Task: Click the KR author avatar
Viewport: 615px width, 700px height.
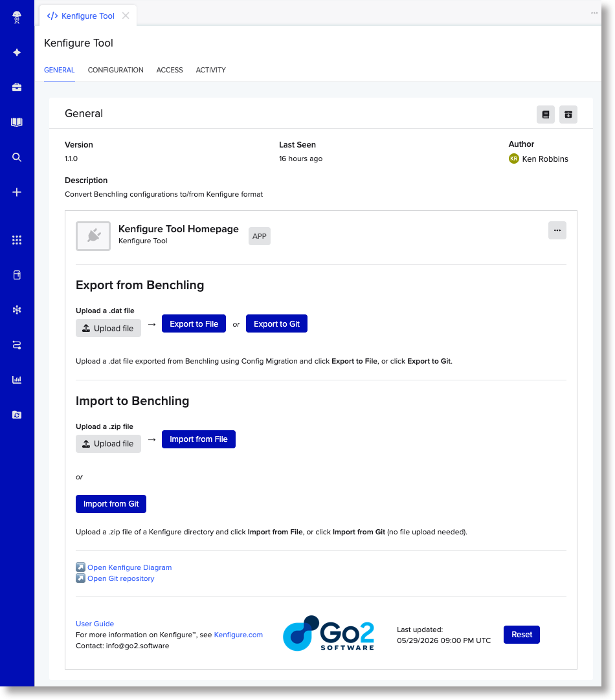Action: click(514, 159)
